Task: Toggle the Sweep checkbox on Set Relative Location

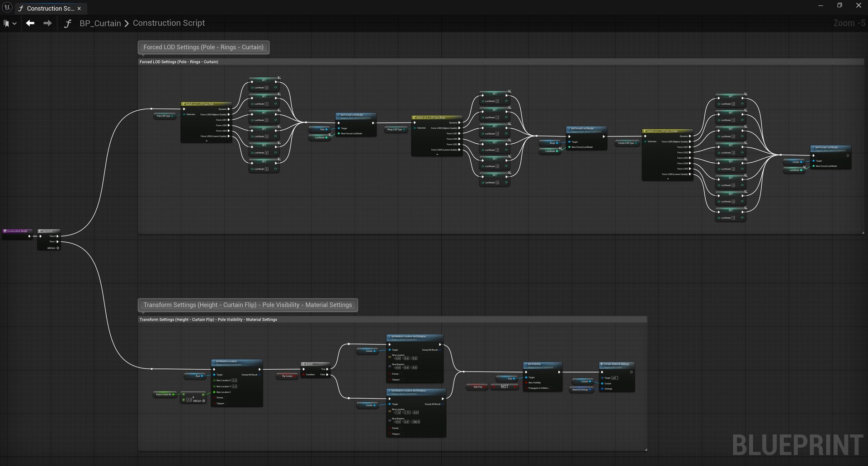Action: 226,398
